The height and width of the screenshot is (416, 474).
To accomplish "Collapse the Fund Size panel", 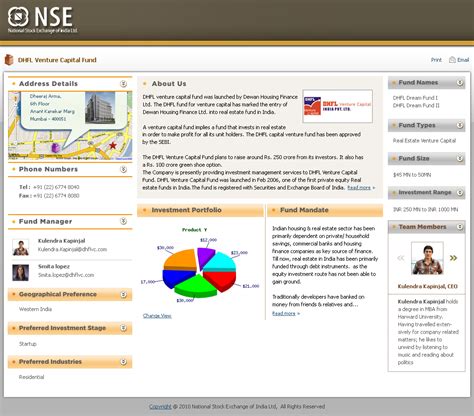I will tap(460, 158).
